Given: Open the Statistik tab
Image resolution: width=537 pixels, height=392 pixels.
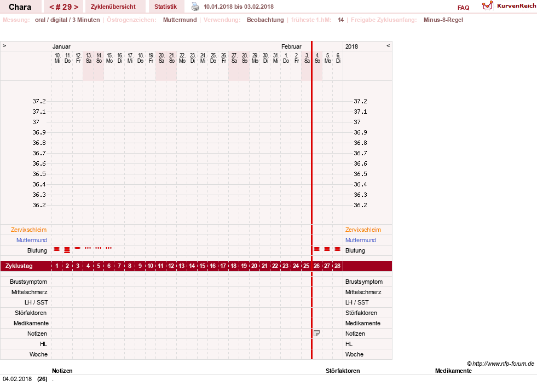Looking at the screenshot, I should (x=165, y=7).
